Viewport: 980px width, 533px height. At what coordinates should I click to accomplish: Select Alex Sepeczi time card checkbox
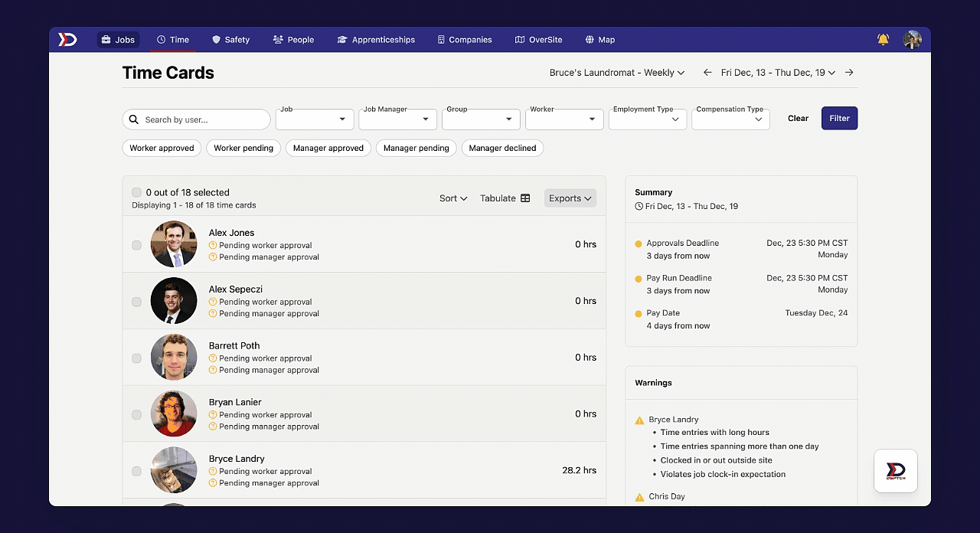[136, 302]
